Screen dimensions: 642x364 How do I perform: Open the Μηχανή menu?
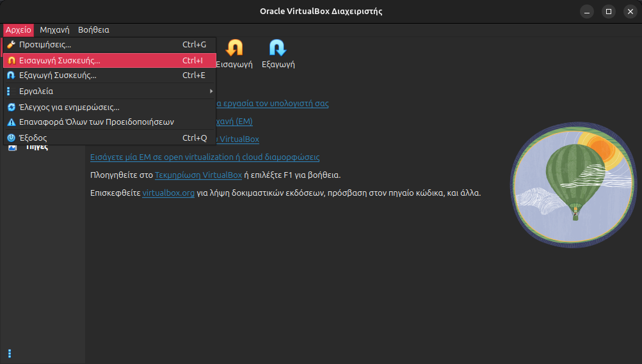coord(54,30)
